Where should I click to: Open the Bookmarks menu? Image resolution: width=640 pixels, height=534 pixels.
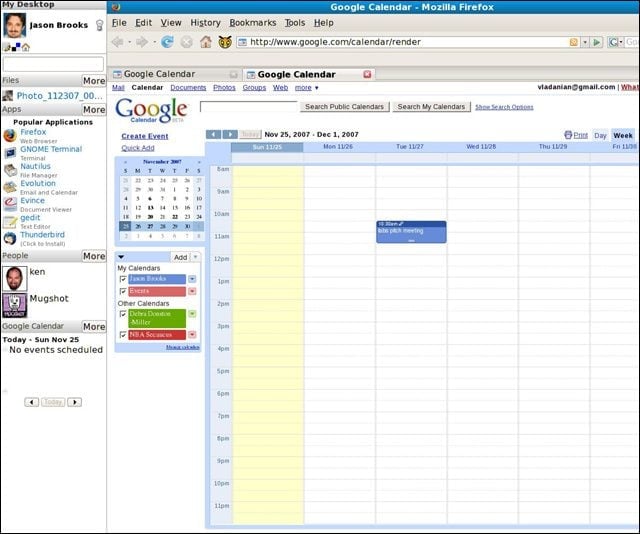[x=253, y=23]
